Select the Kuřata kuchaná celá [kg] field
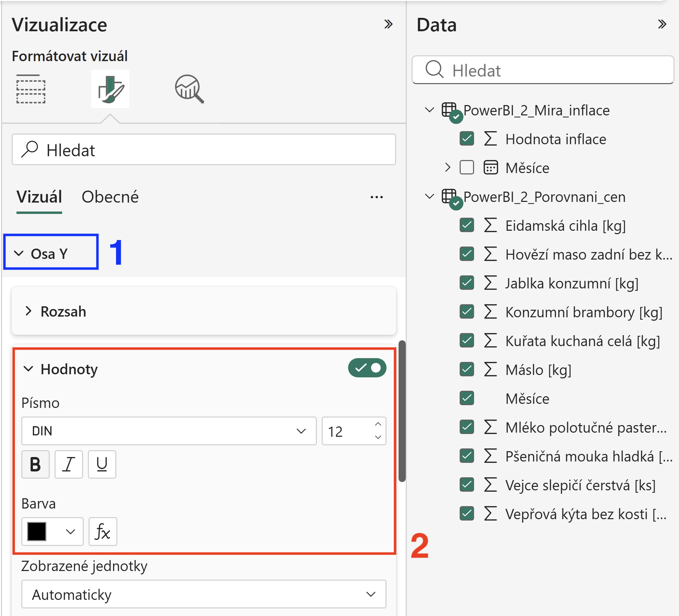679x616 pixels. point(583,341)
